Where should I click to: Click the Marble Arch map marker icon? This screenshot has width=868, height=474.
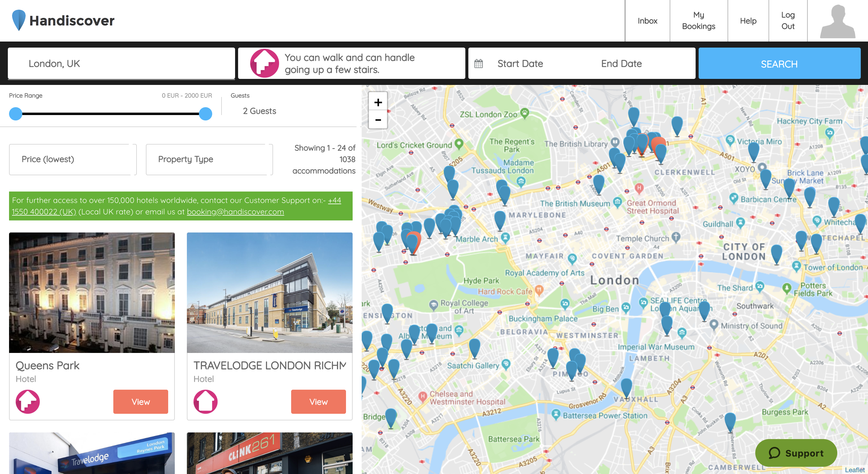(x=505, y=238)
